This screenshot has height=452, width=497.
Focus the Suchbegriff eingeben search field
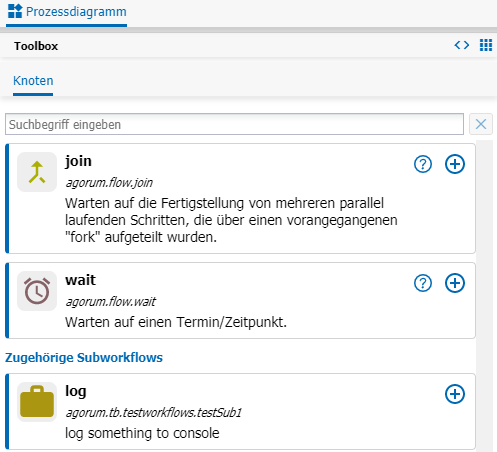[x=234, y=124]
